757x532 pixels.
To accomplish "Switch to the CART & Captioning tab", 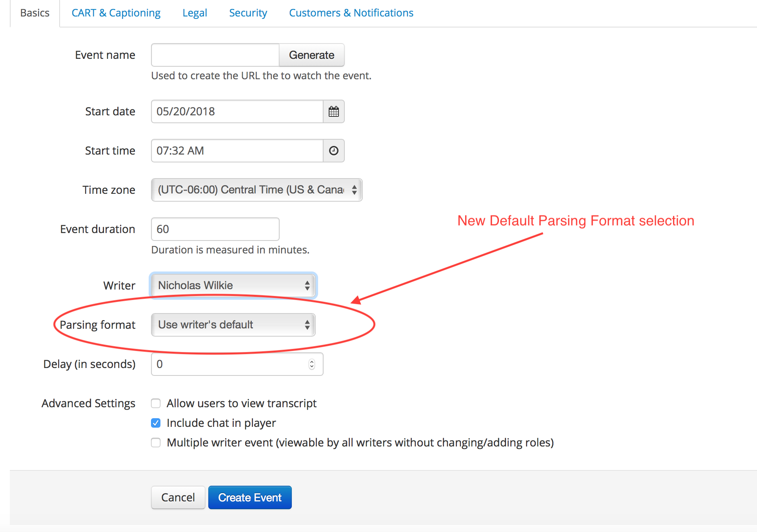I will tap(116, 13).
